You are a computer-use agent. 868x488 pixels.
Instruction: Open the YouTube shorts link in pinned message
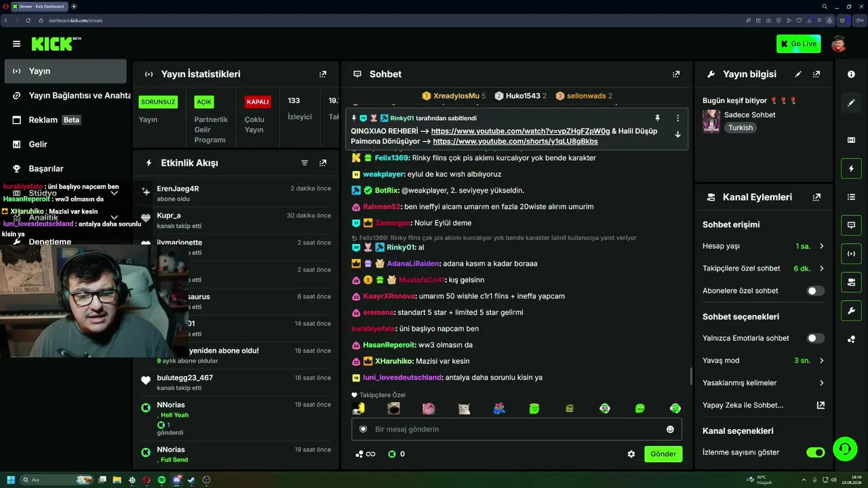515,142
